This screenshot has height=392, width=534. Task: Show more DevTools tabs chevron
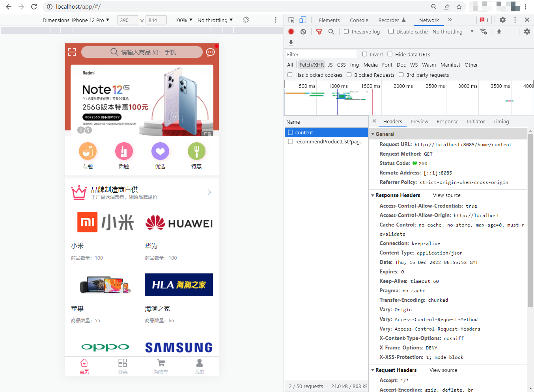click(450, 20)
